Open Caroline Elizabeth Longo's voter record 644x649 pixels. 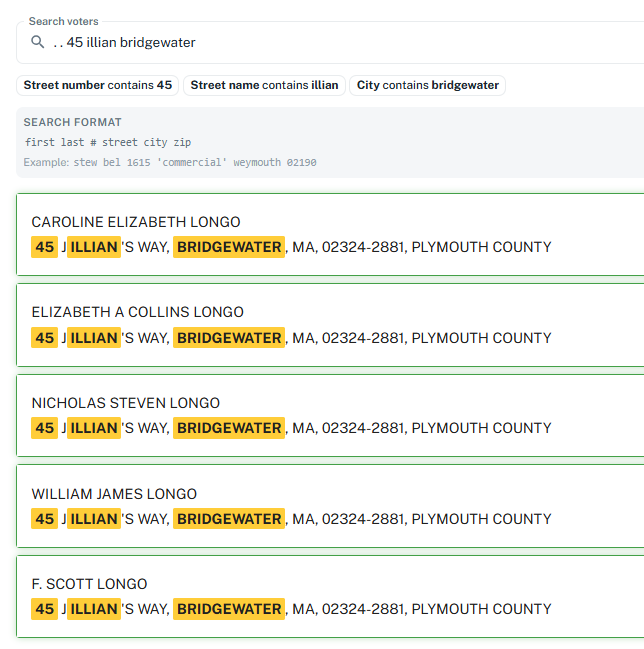coord(136,222)
